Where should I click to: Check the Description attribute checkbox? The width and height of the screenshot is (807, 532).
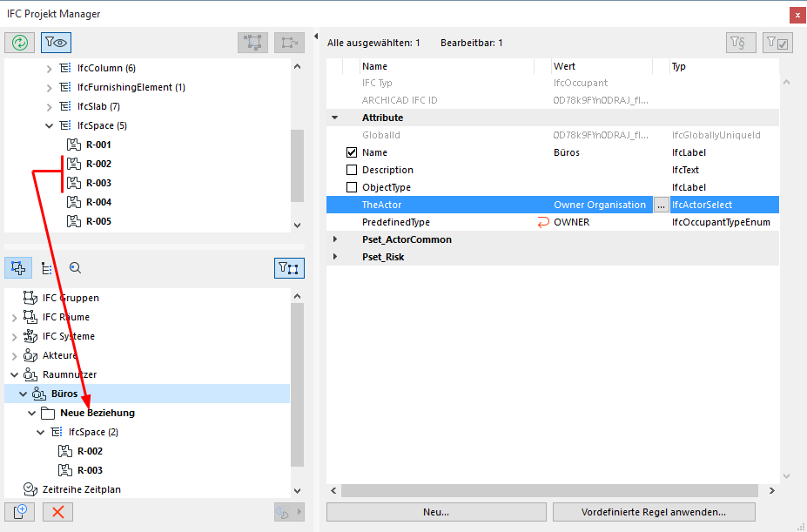point(352,170)
